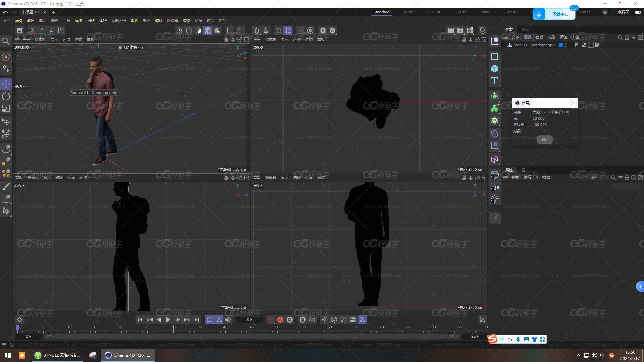Click the search icon in Object Manager

620,37
